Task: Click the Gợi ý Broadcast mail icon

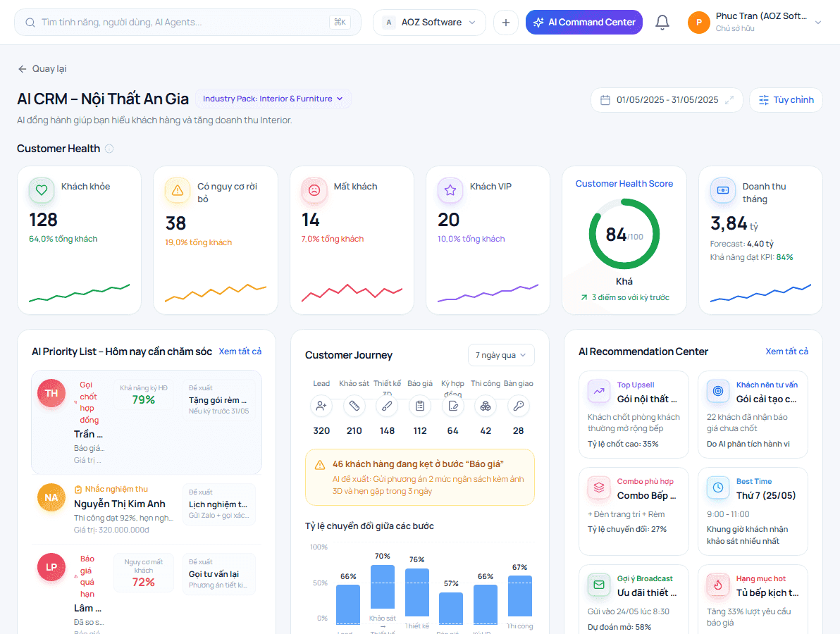Action: pyautogui.click(x=599, y=585)
